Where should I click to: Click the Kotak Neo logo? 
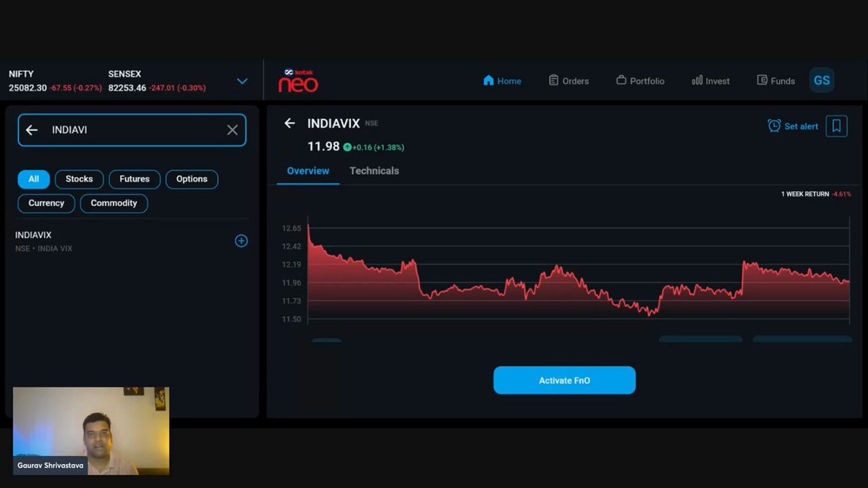click(x=299, y=80)
